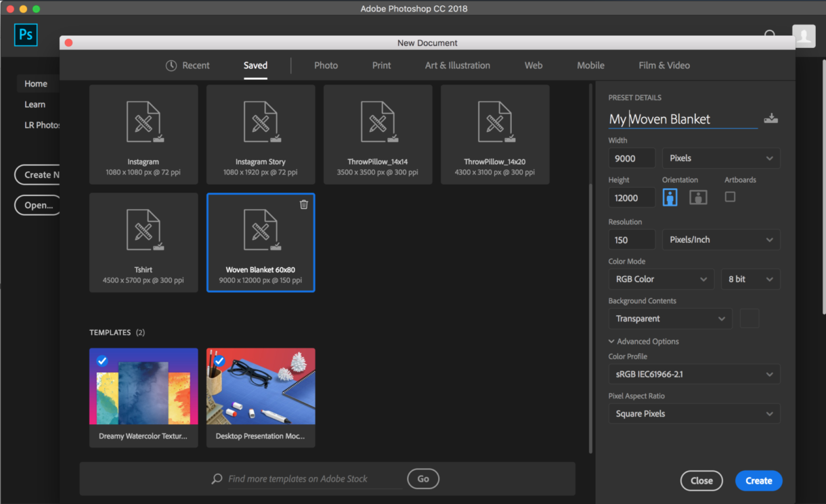Image resolution: width=826 pixels, height=504 pixels.
Task: Open the Pixels/Inch resolution units dropdown
Action: [x=721, y=239]
